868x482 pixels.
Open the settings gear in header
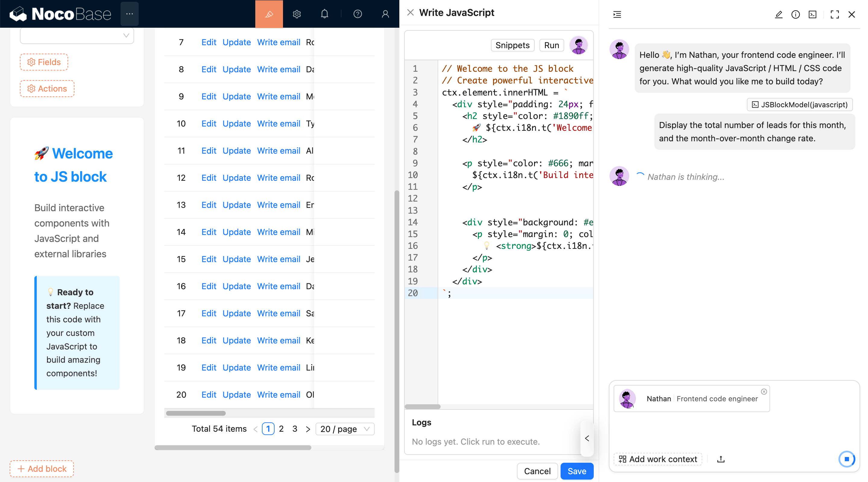[x=297, y=14]
